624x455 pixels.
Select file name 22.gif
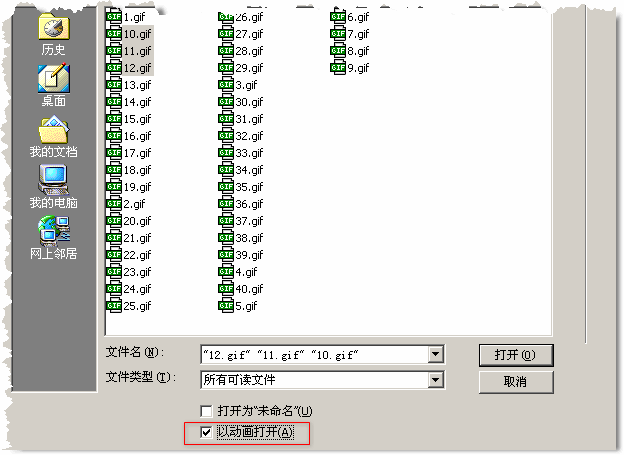point(137,255)
